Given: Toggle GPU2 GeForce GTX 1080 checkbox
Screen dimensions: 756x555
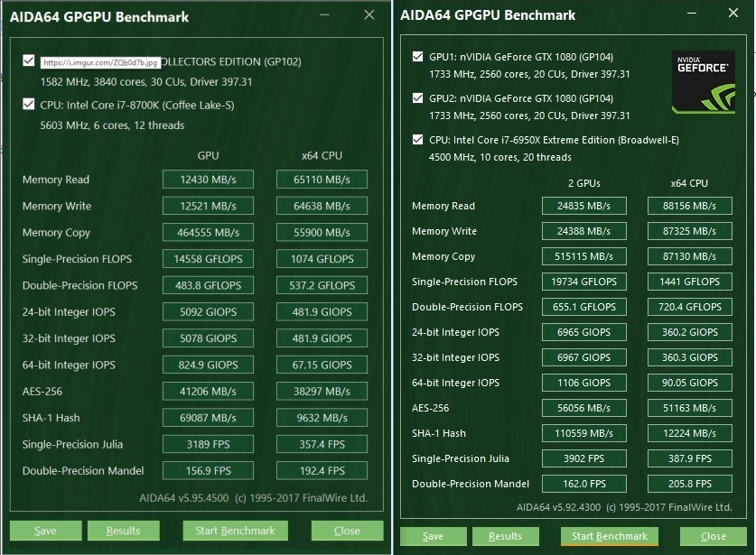Looking at the screenshot, I should (418, 97).
